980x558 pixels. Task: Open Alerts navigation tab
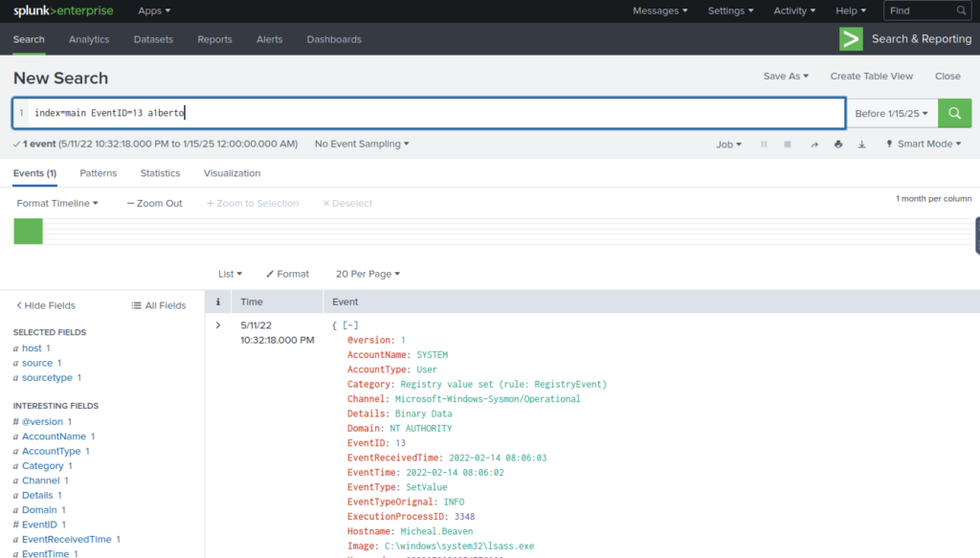[269, 39]
